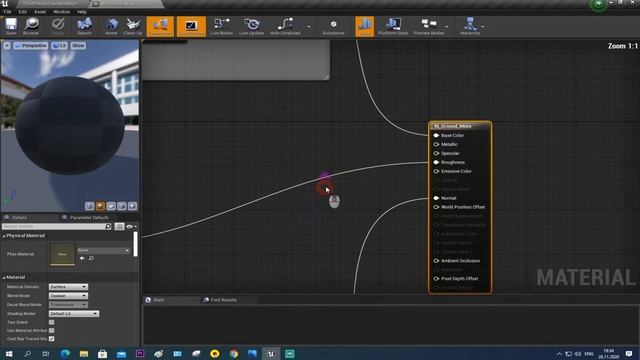Screen dimensions: 640x360
Task: Click the Hide Unrelated toolbar icon
Action: coord(285,26)
